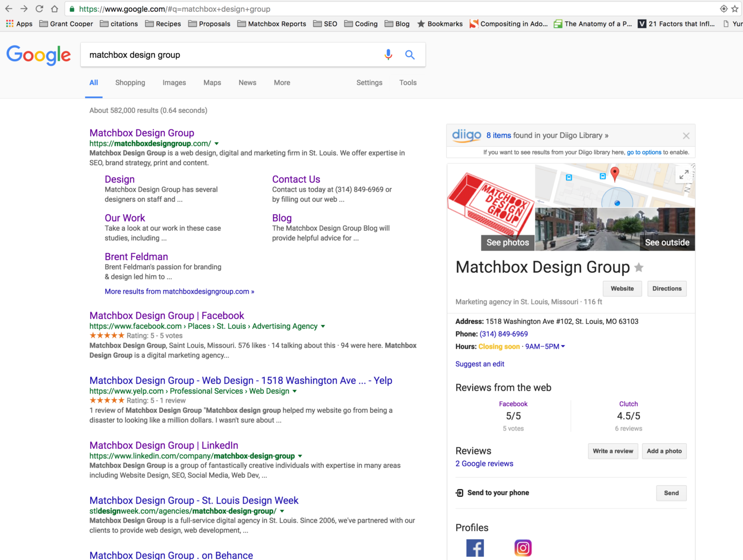Click the Add a photo button

[664, 451]
